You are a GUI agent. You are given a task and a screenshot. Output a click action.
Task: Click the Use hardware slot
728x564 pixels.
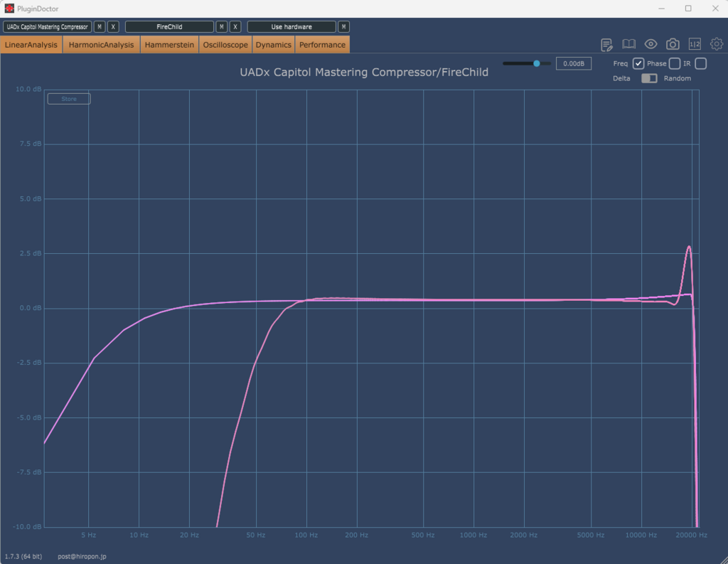pos(291,27)
